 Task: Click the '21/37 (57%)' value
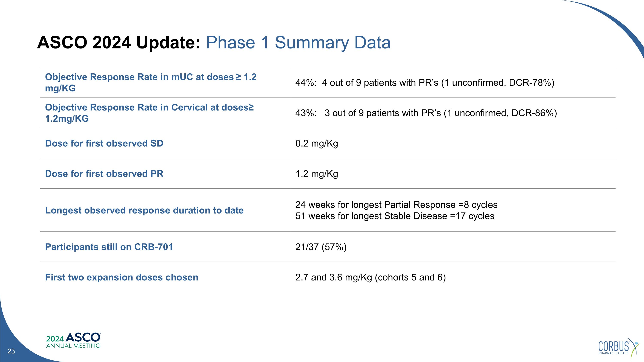click(x=321, y=247)
